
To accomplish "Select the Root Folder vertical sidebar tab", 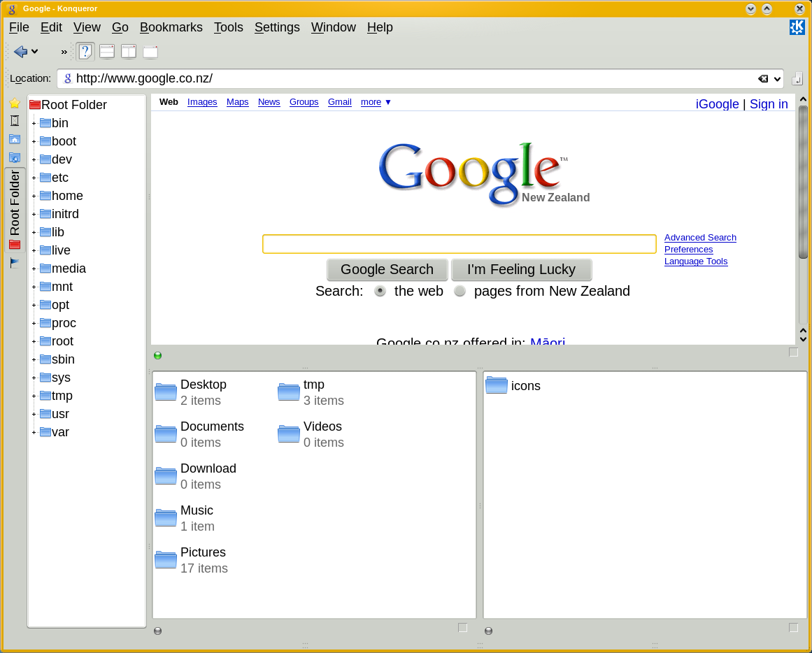I will pyautogui.click(x=15, y=210).
